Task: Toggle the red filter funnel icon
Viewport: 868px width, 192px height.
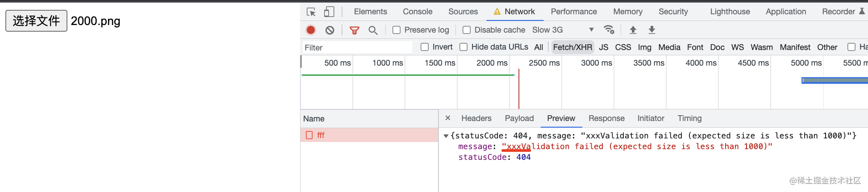Action: coord(355,30)
